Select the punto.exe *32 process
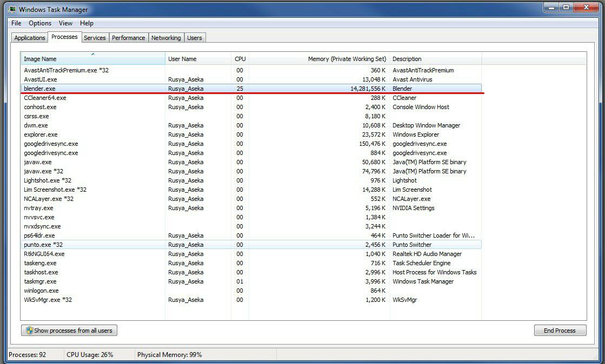Screen dimensions: 605x364 pyautogui.click(x=251, y=245)
